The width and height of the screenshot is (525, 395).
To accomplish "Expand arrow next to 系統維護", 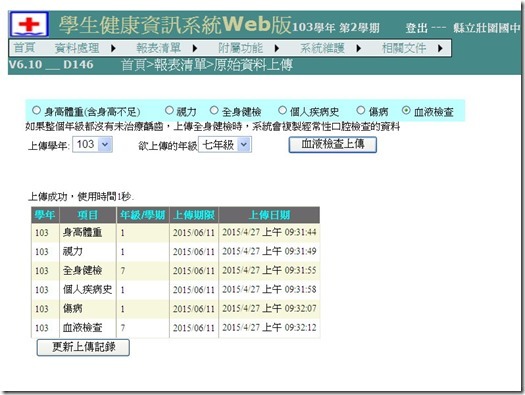I will 359,49.
